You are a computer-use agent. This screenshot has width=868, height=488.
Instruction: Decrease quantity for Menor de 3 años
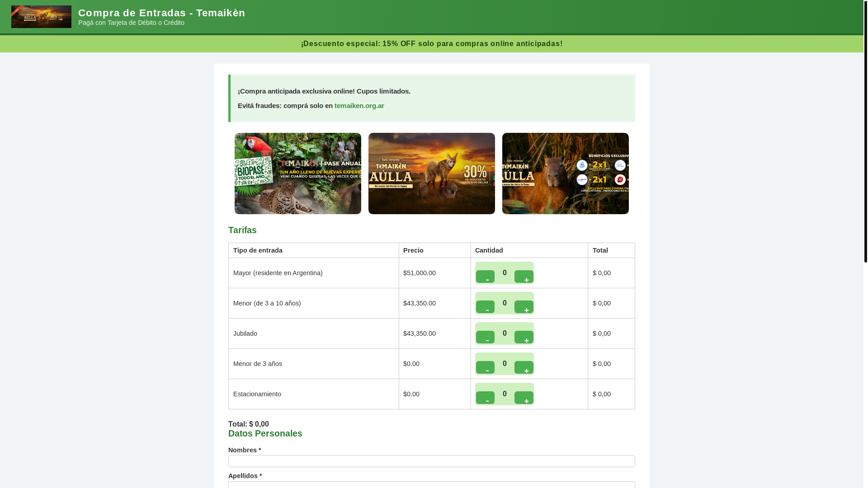[485, 367]
